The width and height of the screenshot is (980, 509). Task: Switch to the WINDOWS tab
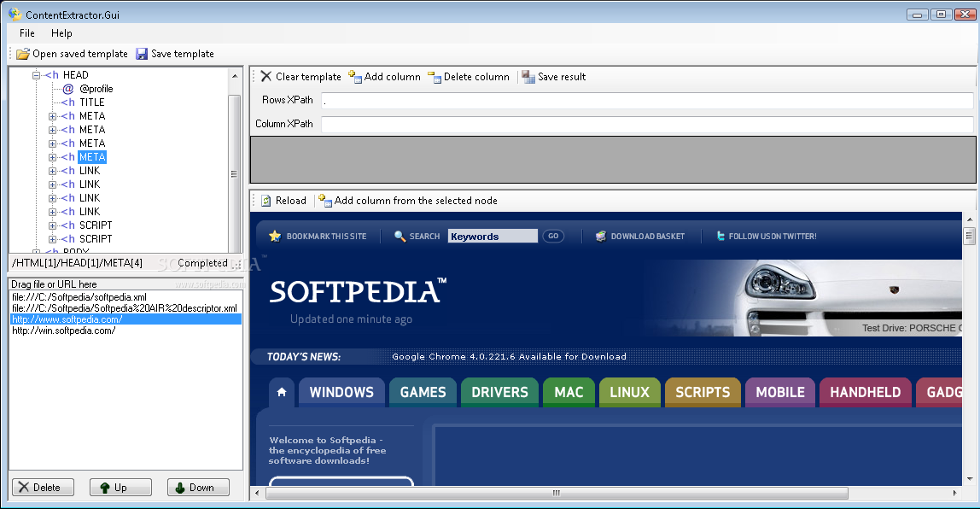pos(341,392)
